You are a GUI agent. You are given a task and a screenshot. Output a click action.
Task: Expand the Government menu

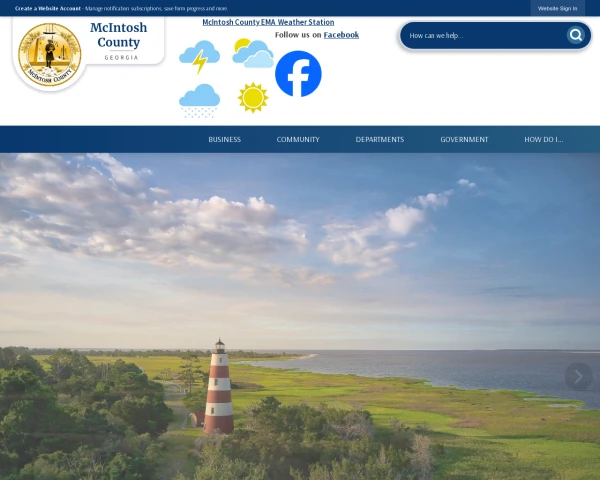tap(464, 139)
